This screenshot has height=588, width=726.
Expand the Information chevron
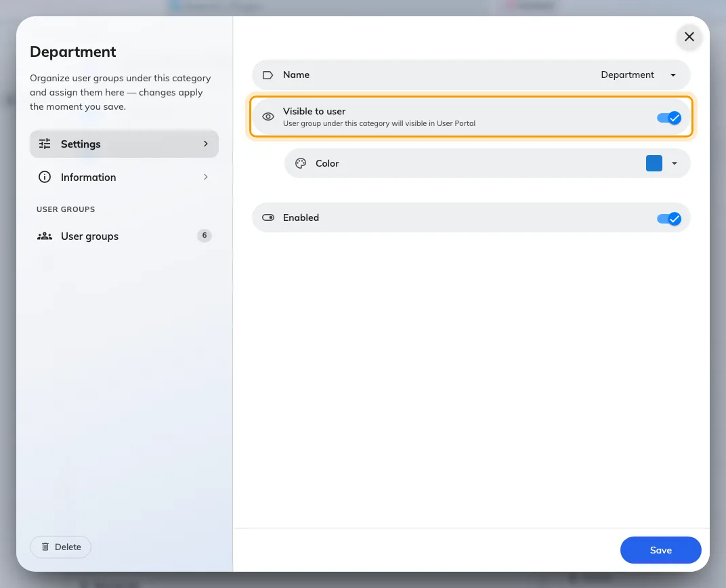click(x=206, y=177)
